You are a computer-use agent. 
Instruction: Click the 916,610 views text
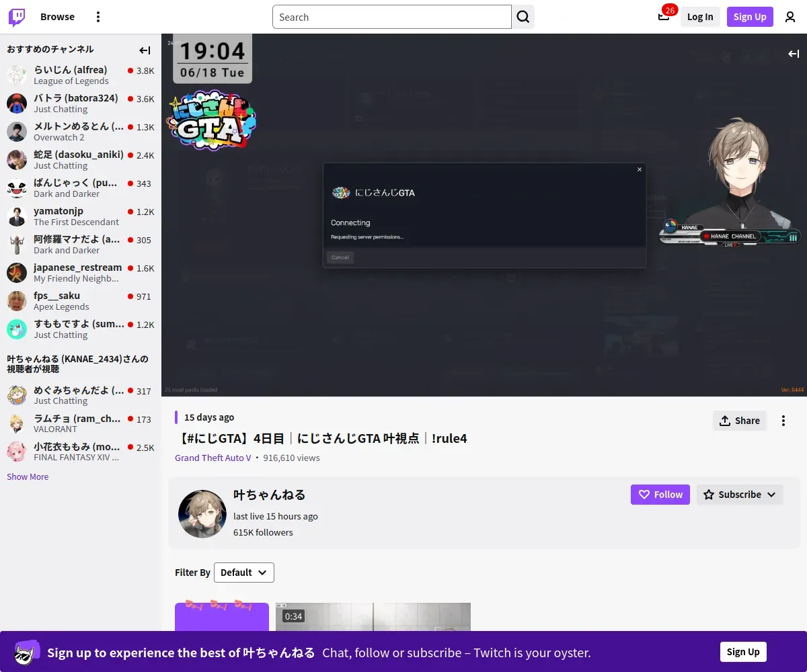point(291,458)
